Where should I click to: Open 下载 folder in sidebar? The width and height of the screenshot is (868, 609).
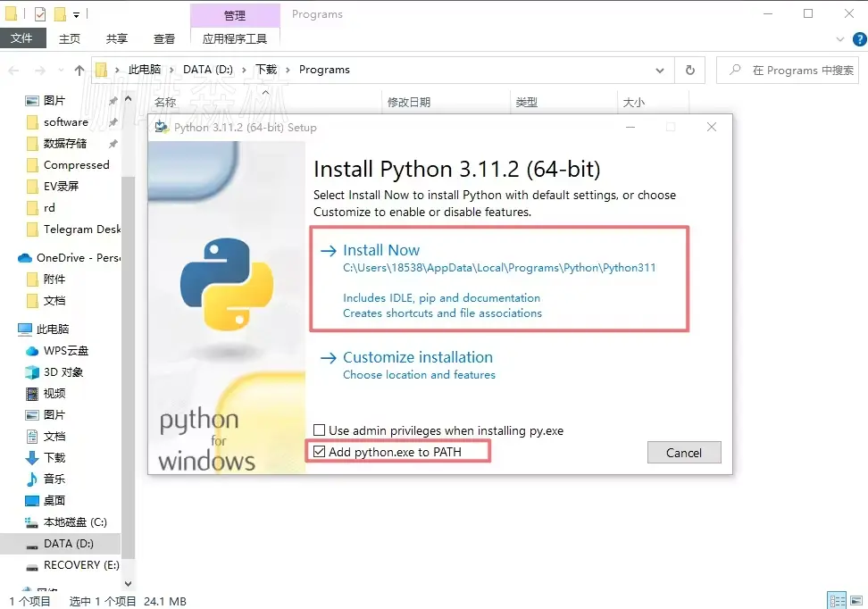point(54,457)
